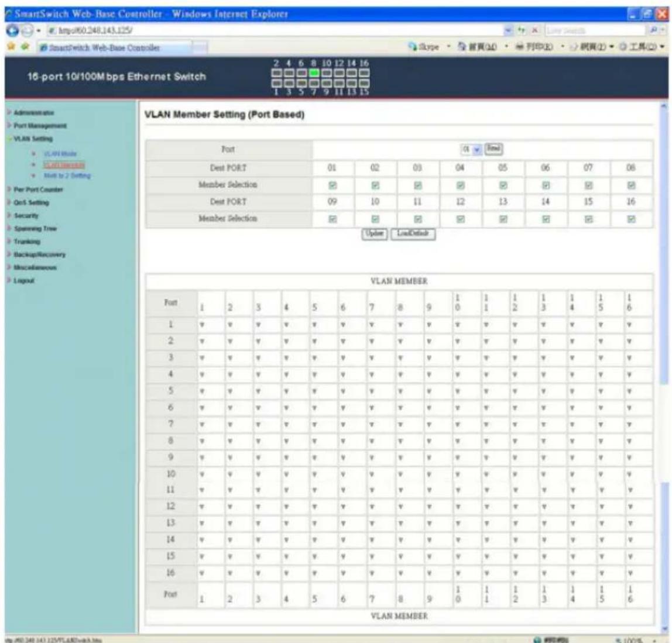Click in the browser address bar
This screenshot has height=643, width=672.
tap(275, 30)
